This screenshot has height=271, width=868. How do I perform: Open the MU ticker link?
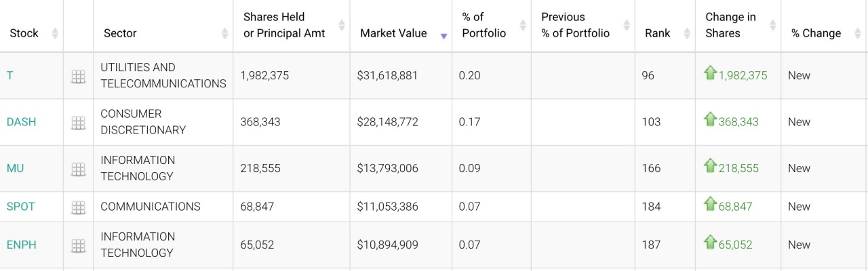pos(15,168)
